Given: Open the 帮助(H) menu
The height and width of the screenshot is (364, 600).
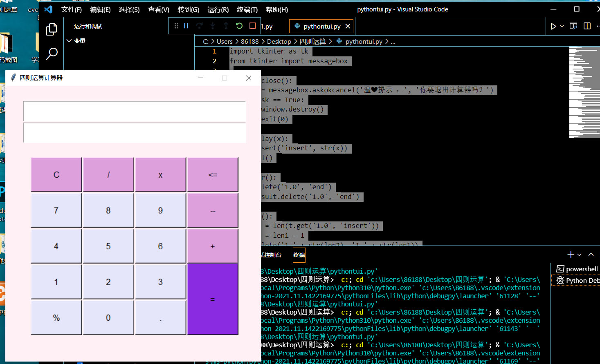Looking at the screenshot, I should coord(277,9).
